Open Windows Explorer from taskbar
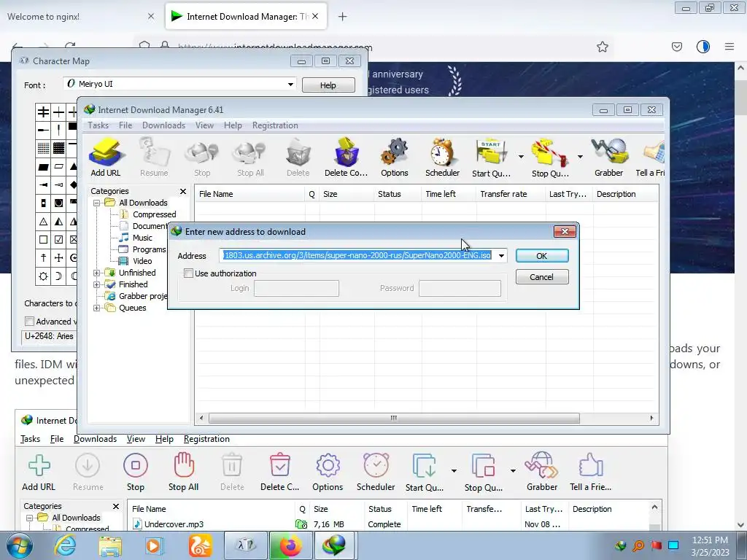 tap(110, 545)
